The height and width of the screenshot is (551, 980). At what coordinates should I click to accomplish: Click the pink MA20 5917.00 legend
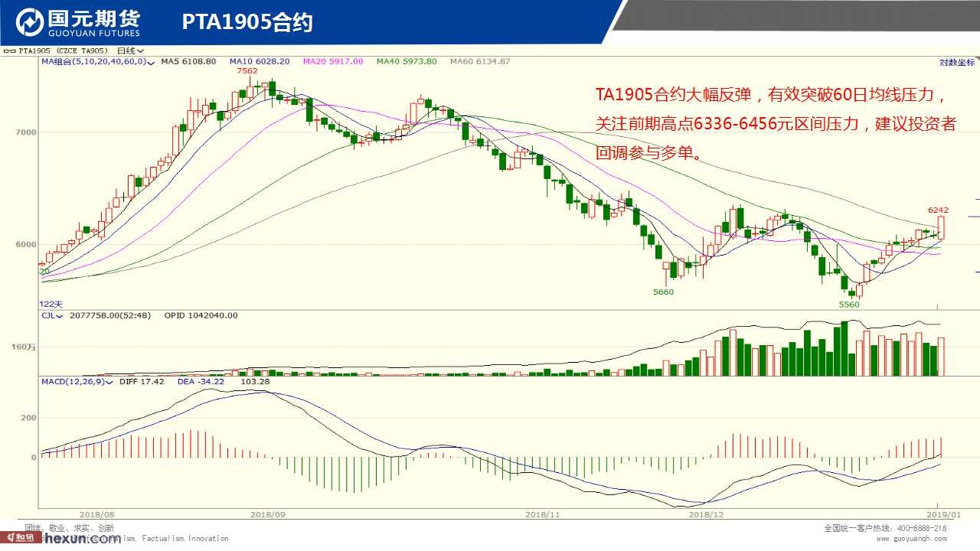(x=333, y=61)
